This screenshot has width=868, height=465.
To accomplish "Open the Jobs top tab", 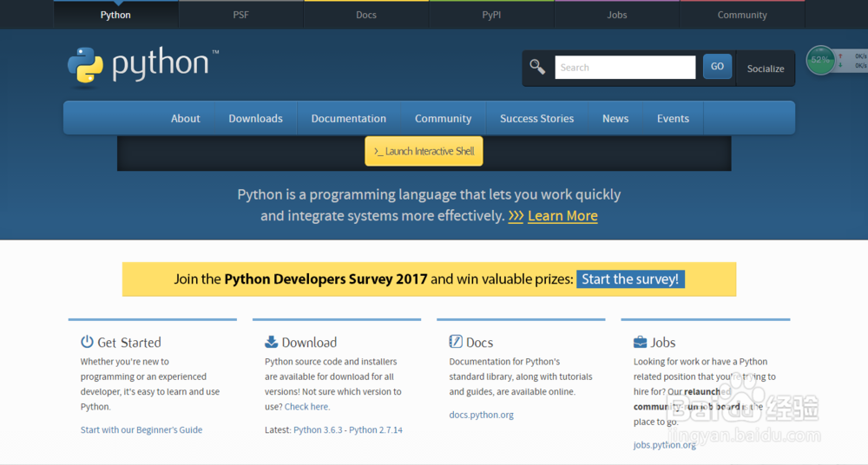I will (616, 15).
